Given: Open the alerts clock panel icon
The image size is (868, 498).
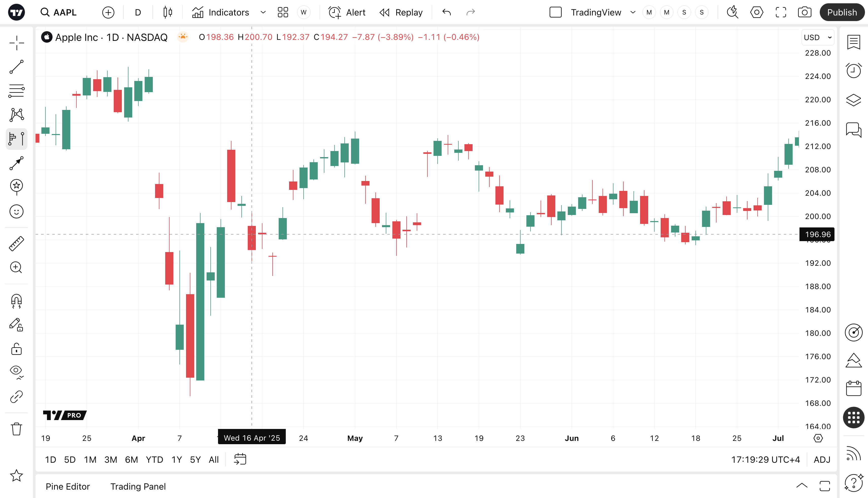Looking at the screenshot, I should [853, 71].
